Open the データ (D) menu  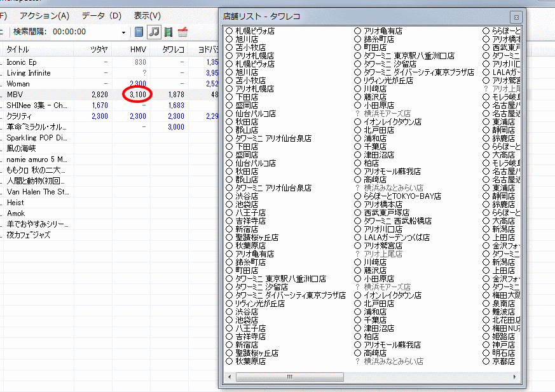pos(102,16)
